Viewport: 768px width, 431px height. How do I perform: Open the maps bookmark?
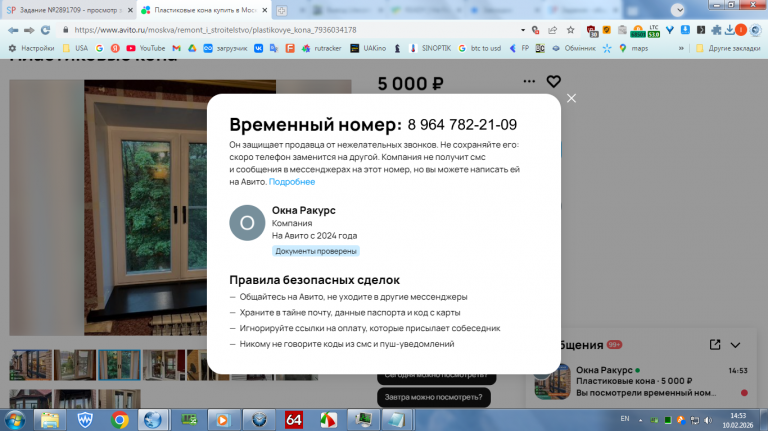[x=633, y=48]
